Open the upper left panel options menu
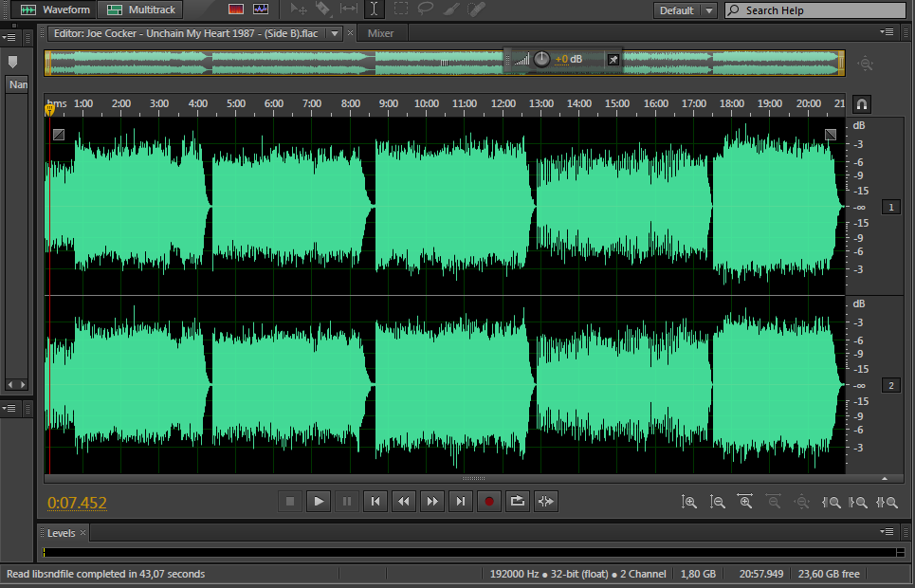This screenshot has height=588, width=915. [x=9, y=37]
